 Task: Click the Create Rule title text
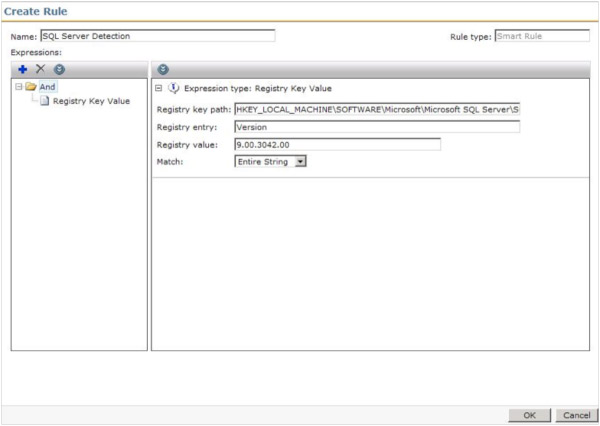point(36,11)
